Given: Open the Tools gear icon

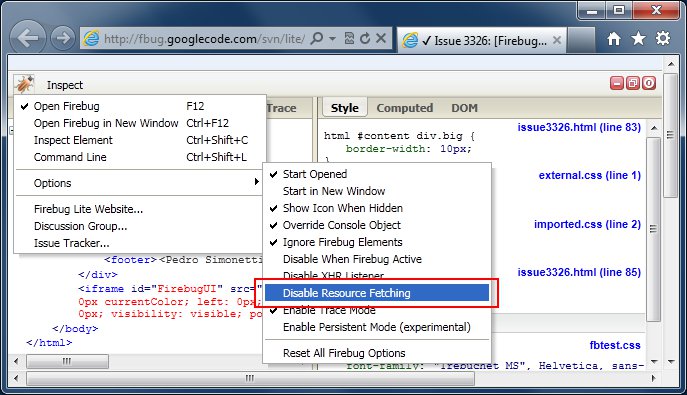Looking at the screenshot, I should point(663,39).
